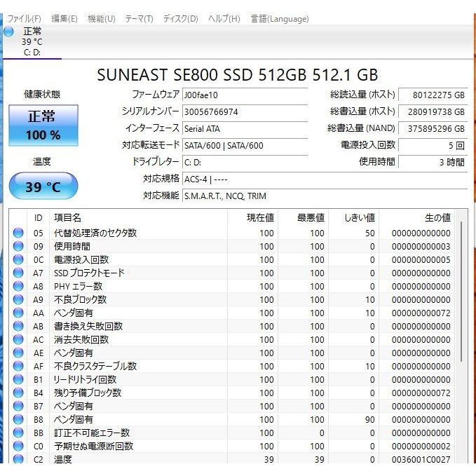Click raw value 000000000002 in row C0

(421, 447)
